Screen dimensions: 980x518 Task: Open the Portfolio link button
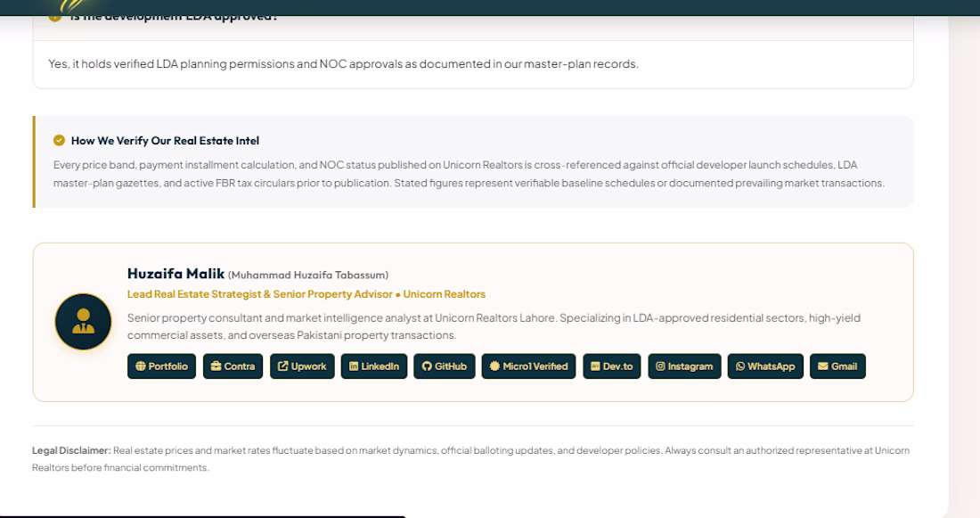point(161,366)
